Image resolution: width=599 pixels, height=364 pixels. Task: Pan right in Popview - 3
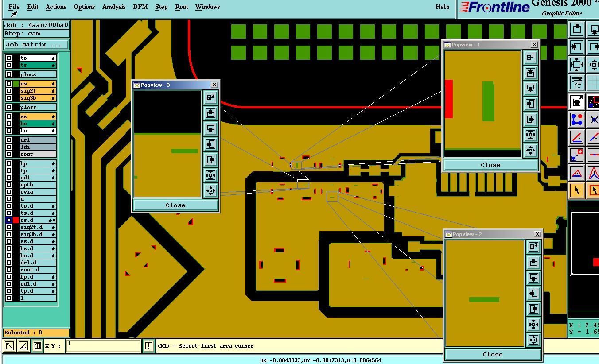click(x=211, y=159)
